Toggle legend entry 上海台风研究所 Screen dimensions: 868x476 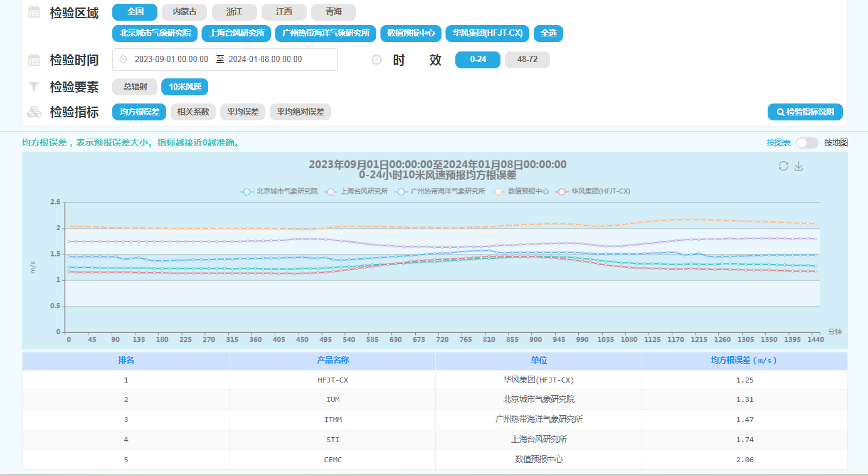point(356,191)
